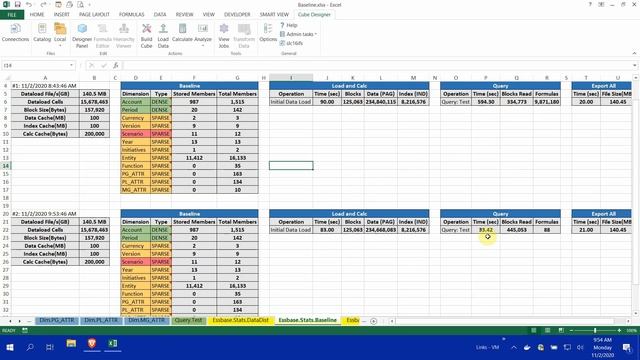Open the Dim.PG_ATTR sheet tab

click(57, 320)
